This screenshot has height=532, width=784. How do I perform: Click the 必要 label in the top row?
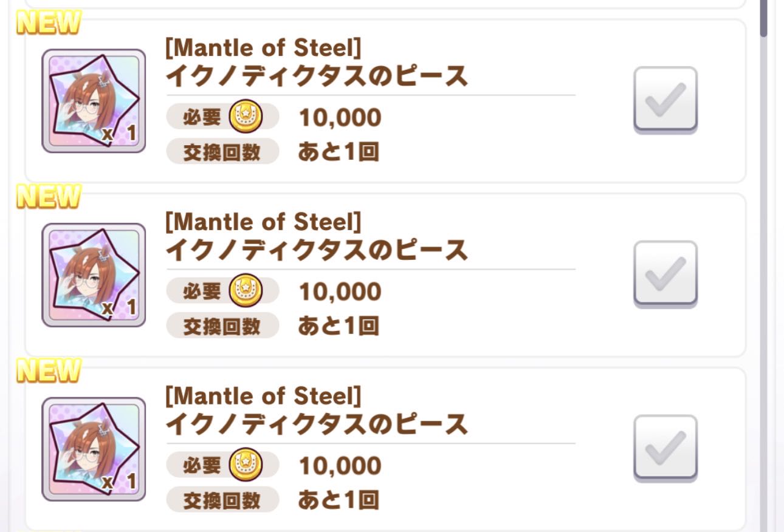[202, 117]
